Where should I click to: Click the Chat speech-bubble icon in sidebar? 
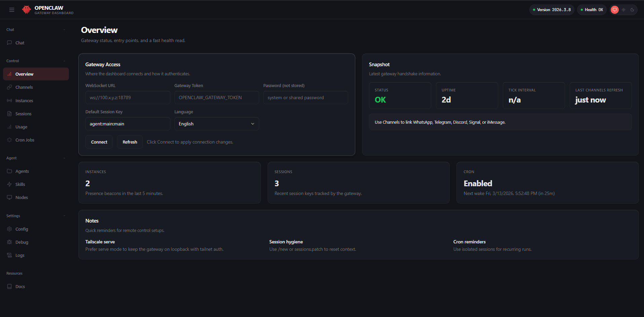(9, 43)
